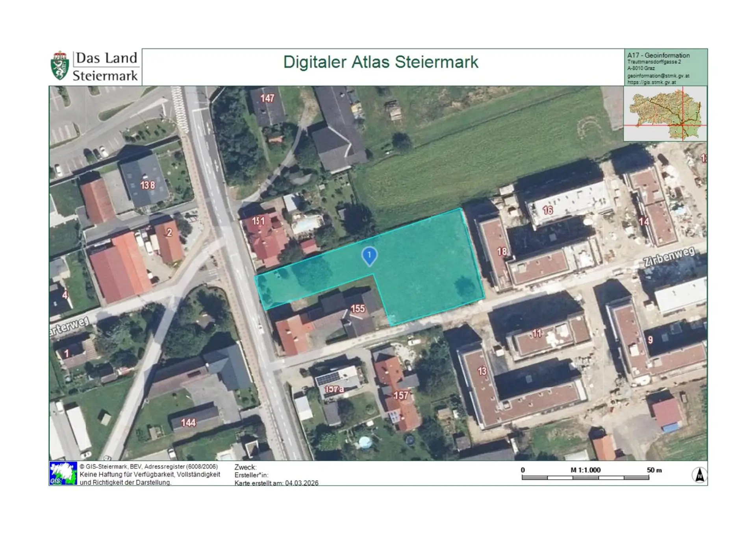Click house number 144 label
Viewport: 756px width, 534px height.
pos(188,423)
